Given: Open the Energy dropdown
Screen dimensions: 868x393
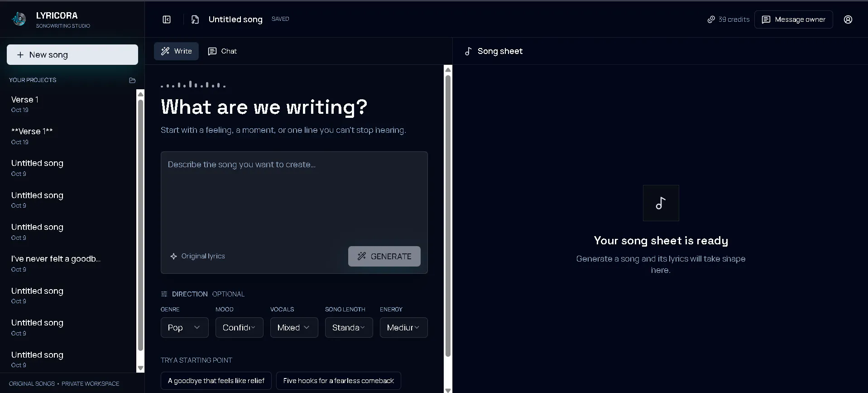Looking at the screenshot, I should pyautogui.click(x=404, y=328).
